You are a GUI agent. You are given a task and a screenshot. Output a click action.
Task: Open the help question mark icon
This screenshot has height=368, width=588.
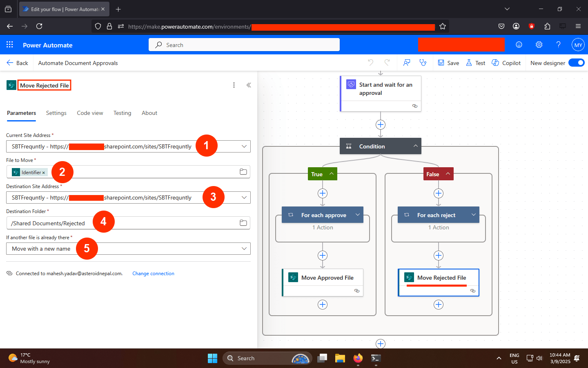click(x=558, y=45)
